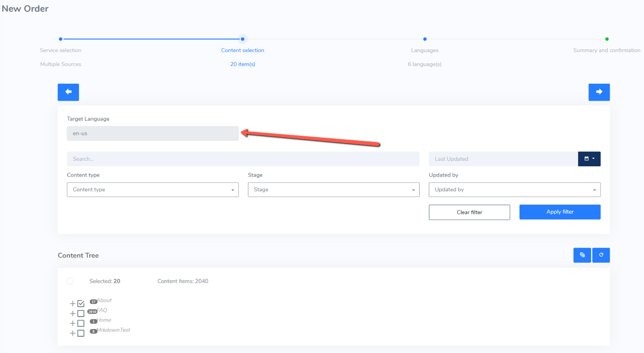Click the Languages step dot
Image resolution: width=644 pixels, height=353 pixels.
425,39
